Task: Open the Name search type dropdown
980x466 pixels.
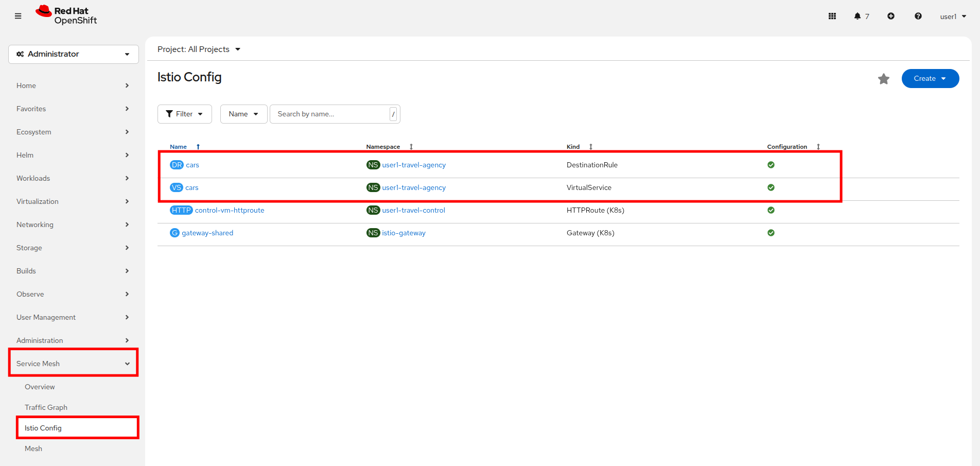Action: (243, 114)
